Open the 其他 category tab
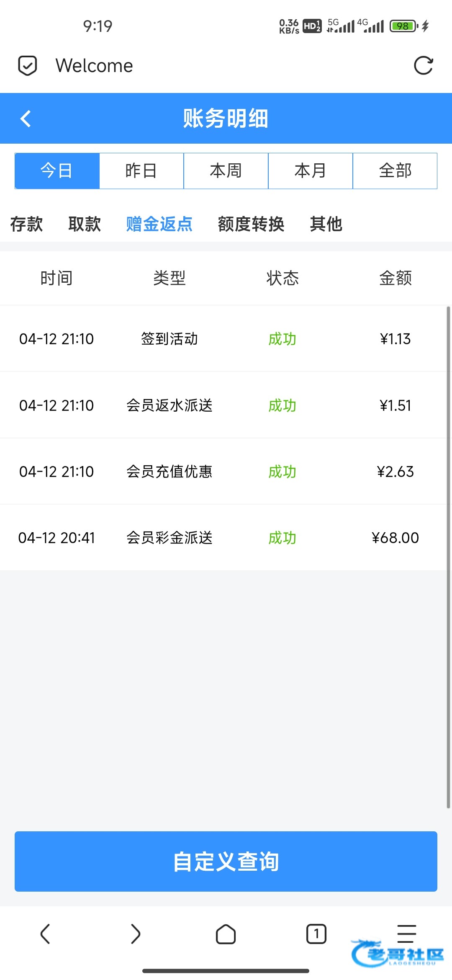452x980 pixels. tap(326, 224)
